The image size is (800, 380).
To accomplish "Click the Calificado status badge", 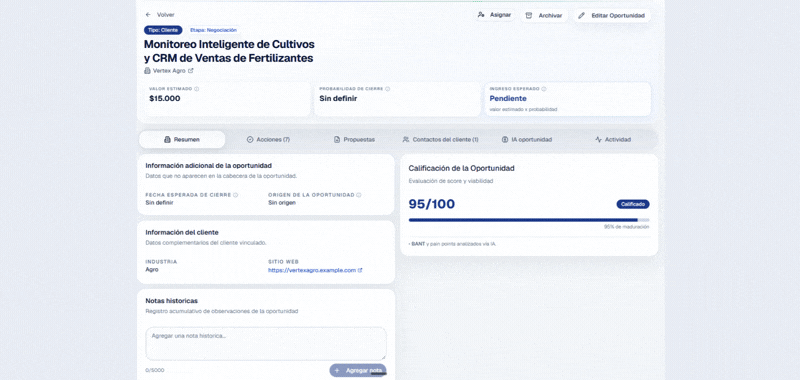I will point(633,204).
